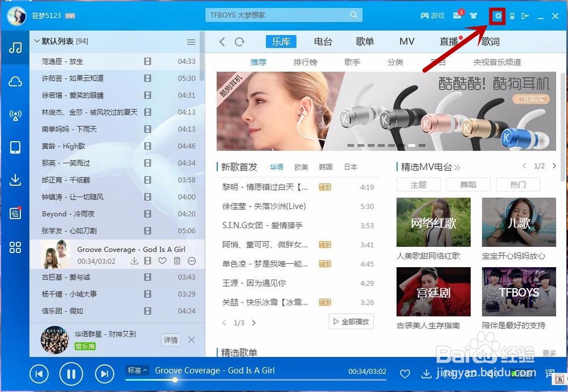Image resolution: width=568 pixels, height=392 pixels.
Task: Open the sound quality 标准 dropdown
Action: coord(136,370)
